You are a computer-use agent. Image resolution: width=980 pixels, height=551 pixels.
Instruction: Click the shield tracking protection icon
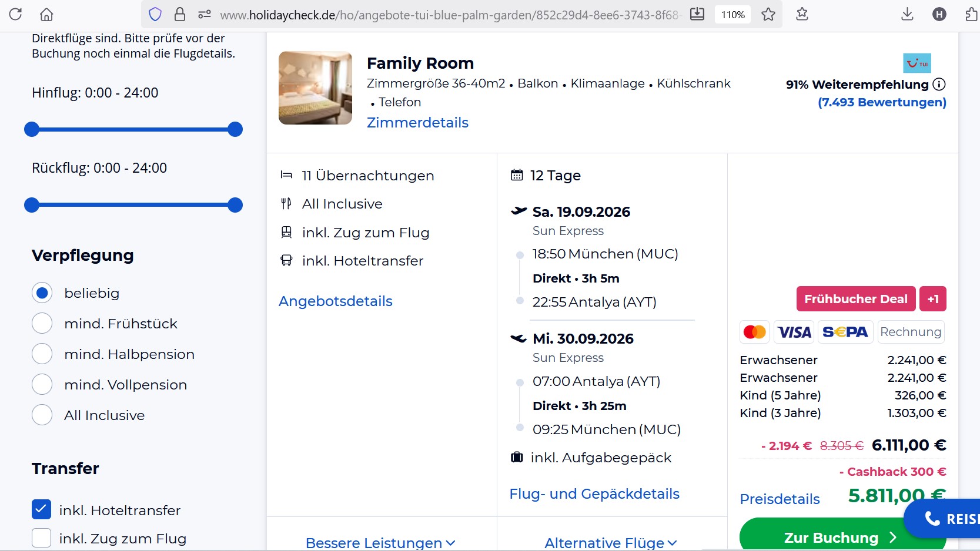pyautogui.click(x=155, y=14)
